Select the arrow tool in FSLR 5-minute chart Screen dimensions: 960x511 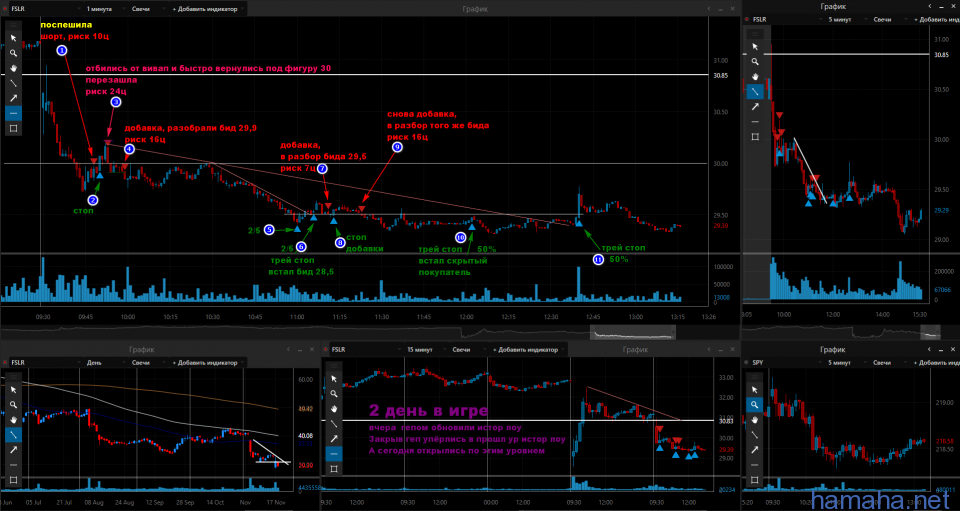coord(755,106)
